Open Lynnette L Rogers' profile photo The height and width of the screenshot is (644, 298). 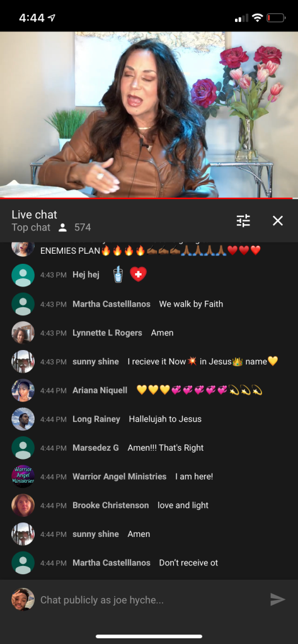23,332
